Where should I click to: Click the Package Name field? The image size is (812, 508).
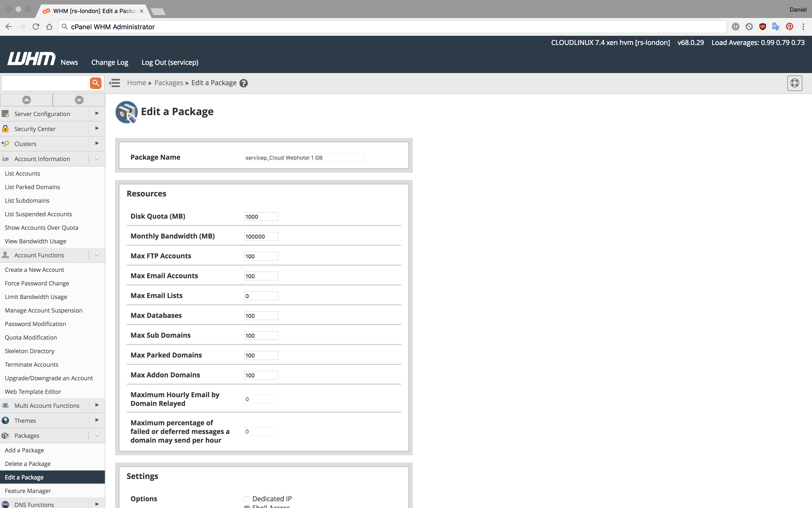pos(305,157)
